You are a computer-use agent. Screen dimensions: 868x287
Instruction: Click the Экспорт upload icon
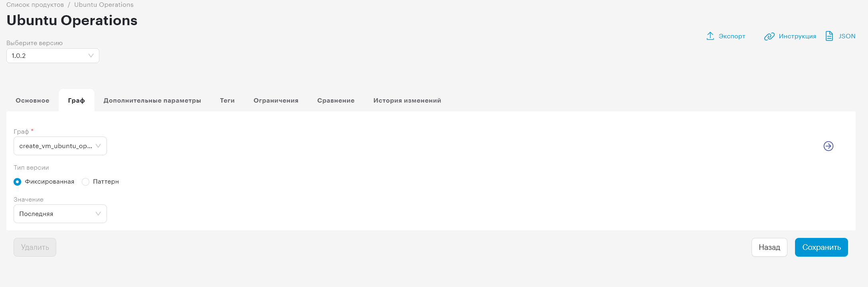click(710, 36)
